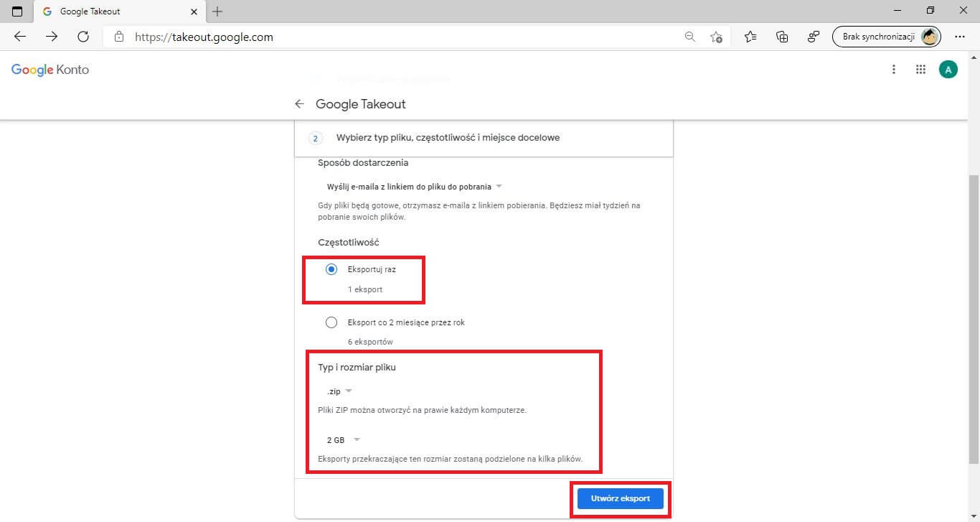This screenshot has height=522, width=980.
Task: Click text about ZIP files opening anywhere
Action: [423, 411]
